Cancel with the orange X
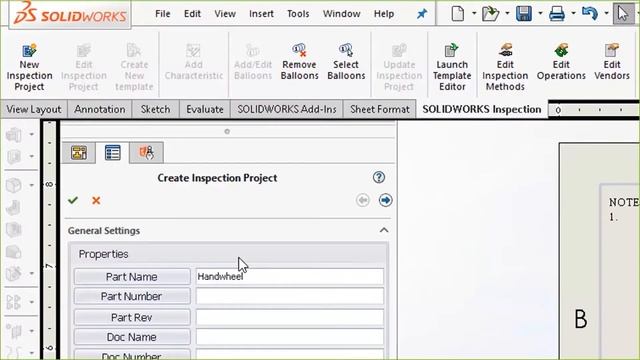Viewport: 640px width, 360px height. [x=96, y=200]
